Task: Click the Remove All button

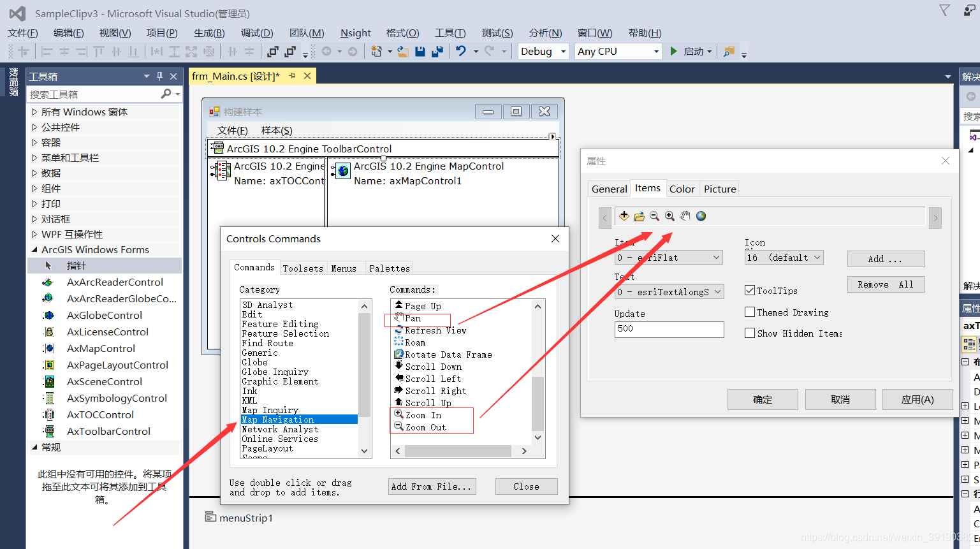Action: click(886, 284)
